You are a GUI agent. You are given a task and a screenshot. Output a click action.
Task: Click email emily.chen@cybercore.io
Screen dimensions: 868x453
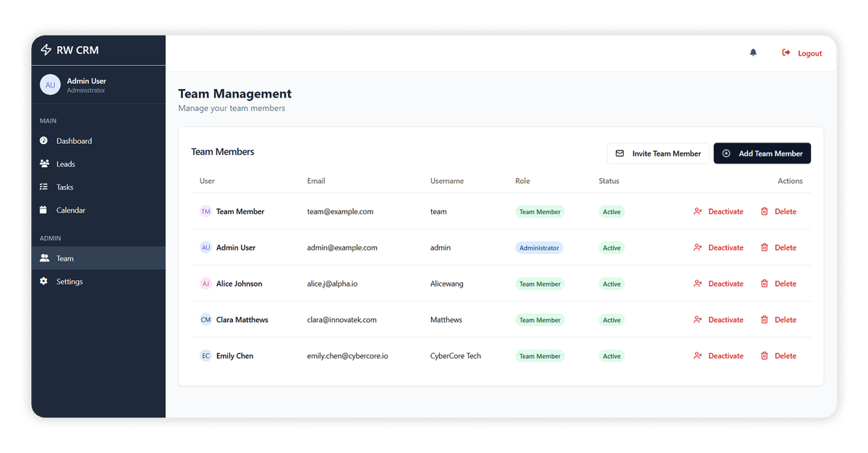pyautogui.click(x=347, y=356)
